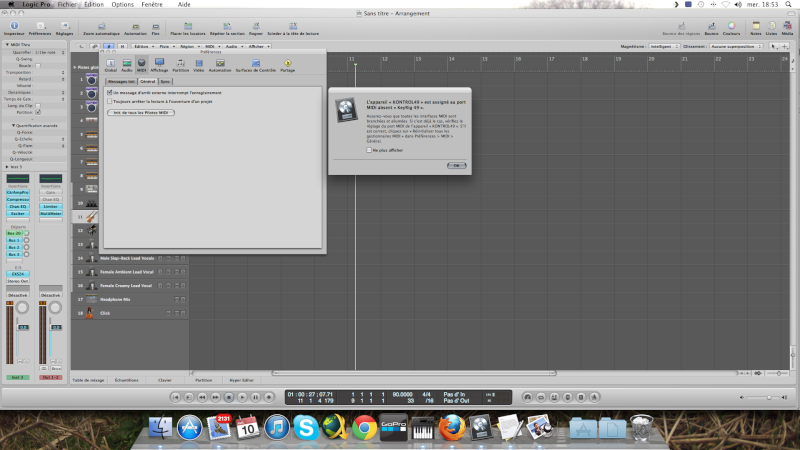Screen dimensions: 800x450
Task: Click the Bounce toolbar icon
Action: [x=711, y=25]
